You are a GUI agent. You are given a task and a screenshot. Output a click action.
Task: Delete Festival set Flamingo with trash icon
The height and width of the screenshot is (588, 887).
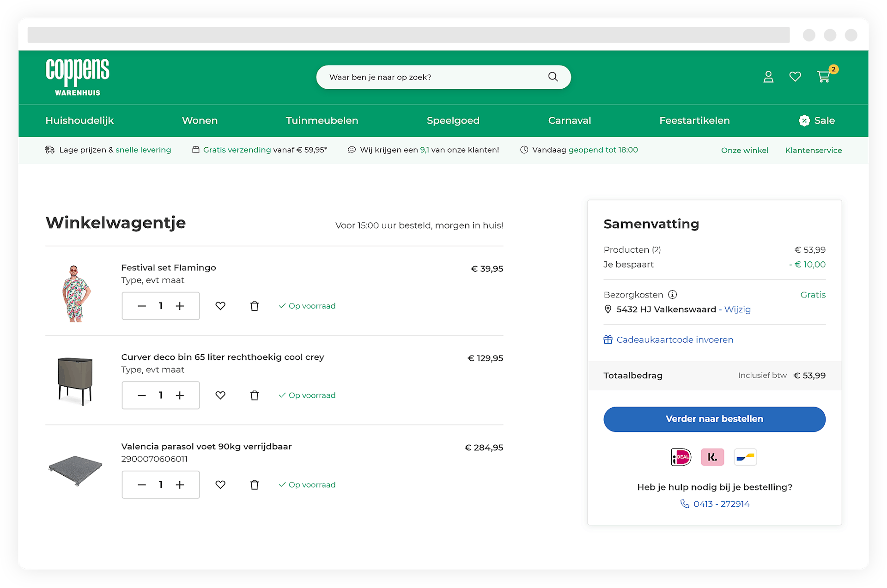[255, 306]
